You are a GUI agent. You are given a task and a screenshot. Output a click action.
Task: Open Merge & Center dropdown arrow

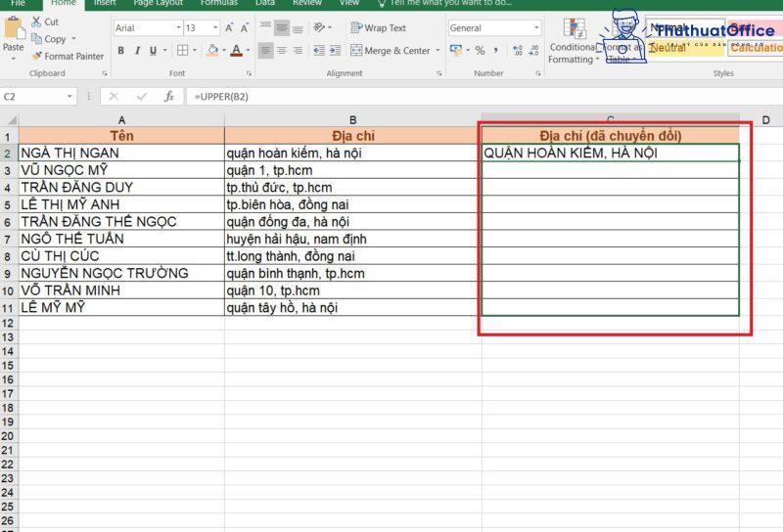[438, 51]
